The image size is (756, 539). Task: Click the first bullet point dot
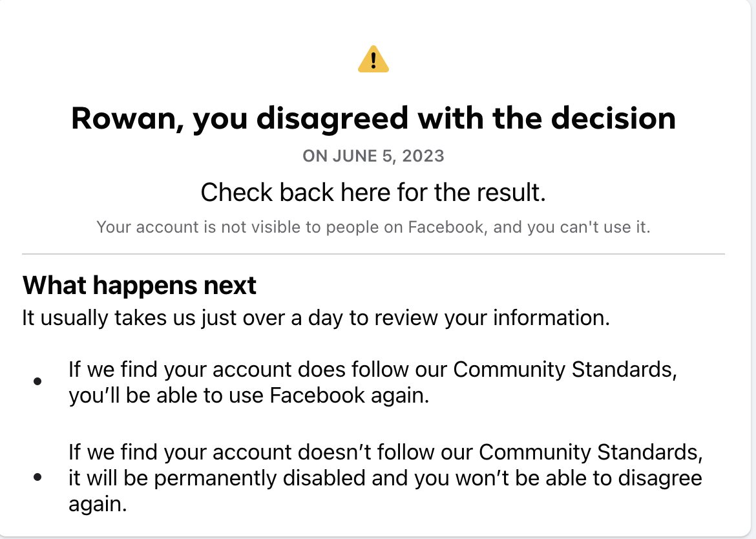37,382
